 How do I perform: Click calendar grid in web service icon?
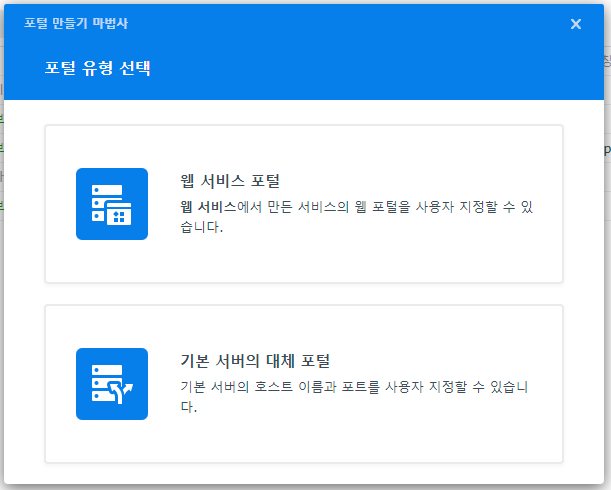pyautogui.click(x=122, y=215)
